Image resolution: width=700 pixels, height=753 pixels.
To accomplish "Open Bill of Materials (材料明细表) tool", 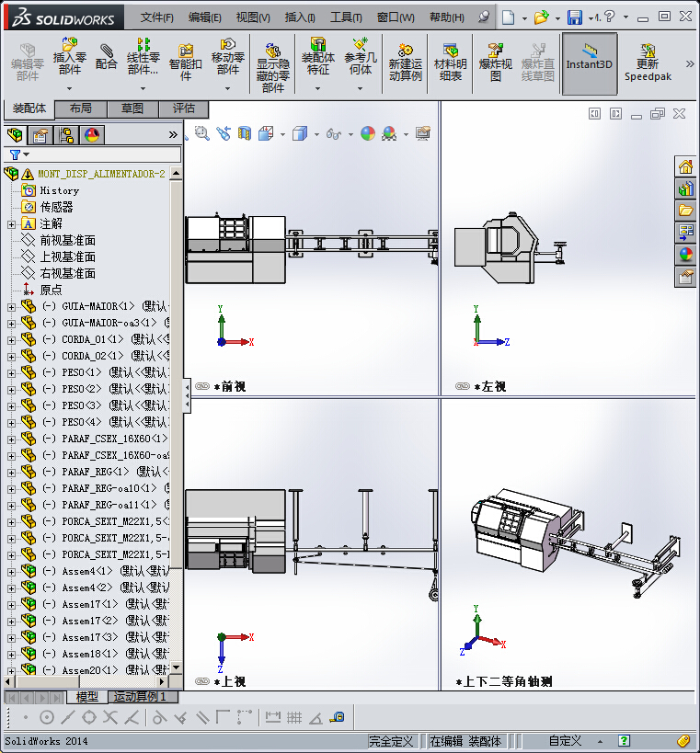I will click(x=450, y=63).
